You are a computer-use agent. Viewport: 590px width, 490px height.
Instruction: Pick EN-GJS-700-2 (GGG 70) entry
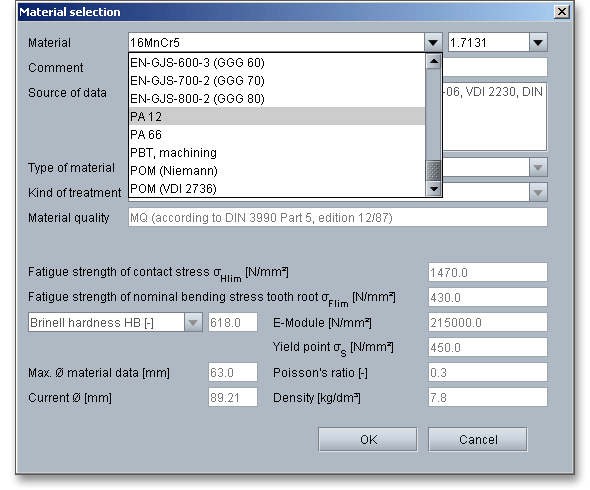click(277, 80)
